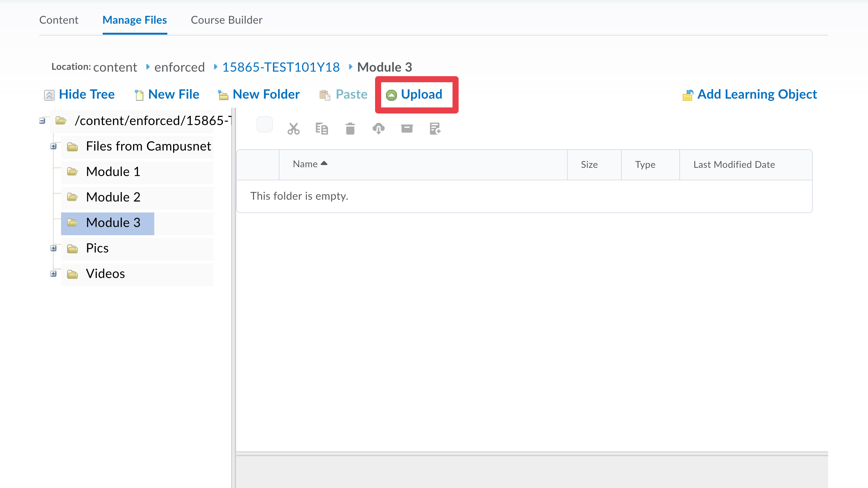Expand the Videos folder node
Viewport: 868px width, 488px height.
[x=53, y=274]
